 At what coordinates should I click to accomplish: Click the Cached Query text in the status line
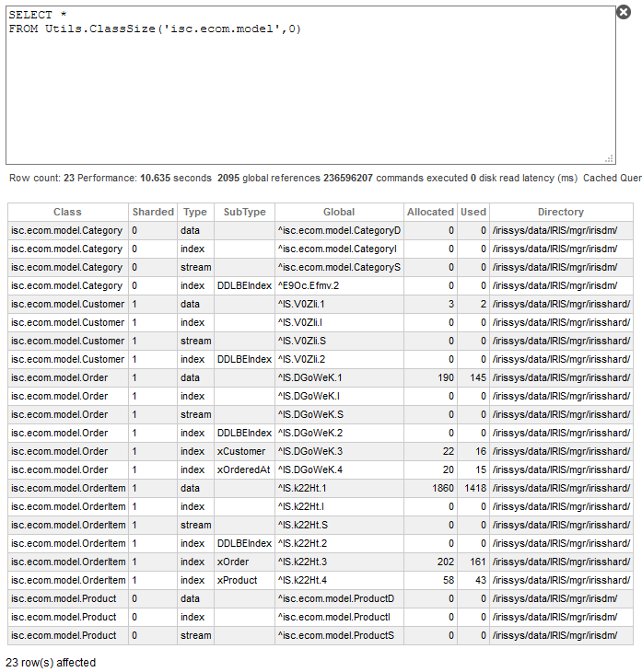(x=612, y=178)
